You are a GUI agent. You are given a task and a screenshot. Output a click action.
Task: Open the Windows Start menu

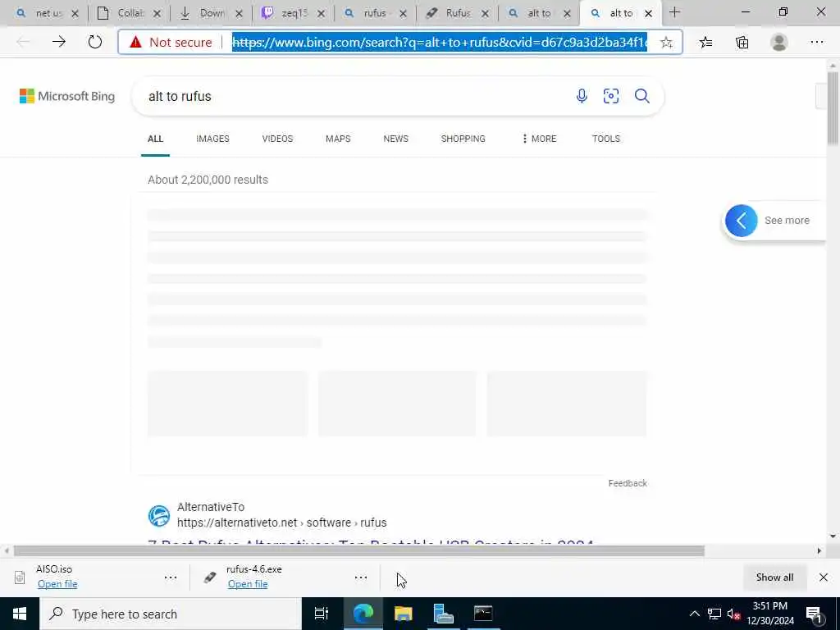tap(20, 614)
